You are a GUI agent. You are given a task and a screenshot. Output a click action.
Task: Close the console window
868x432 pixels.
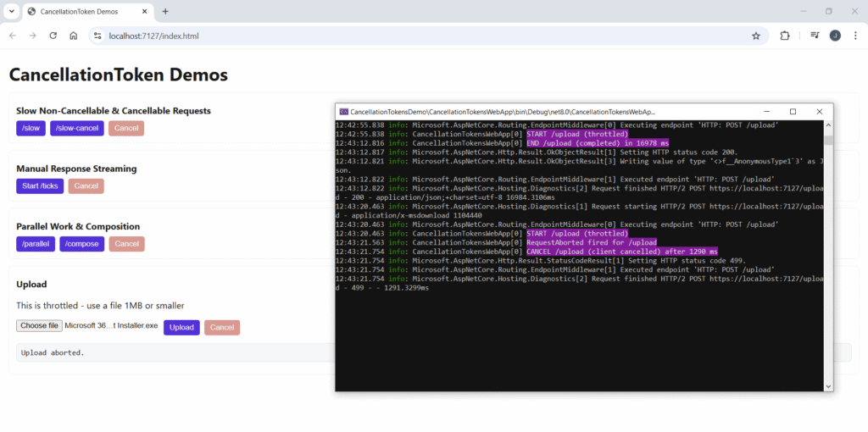tap(820, 112)
